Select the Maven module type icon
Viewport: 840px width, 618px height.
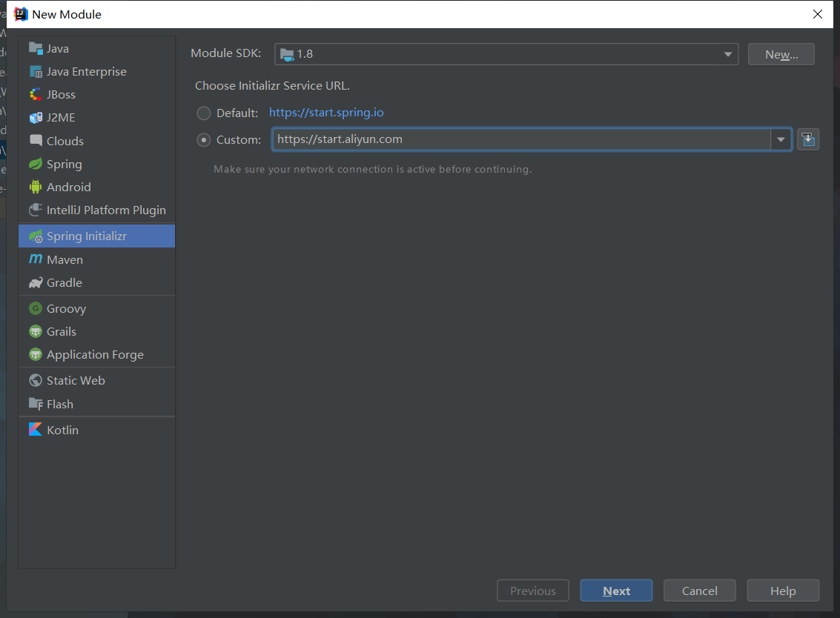pos(36,259)
